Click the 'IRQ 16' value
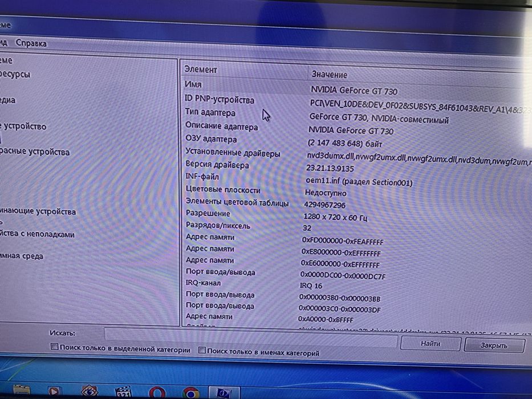The height and width of the screenshot is (399, 532). pyautogui.click(x=311, y=286)
